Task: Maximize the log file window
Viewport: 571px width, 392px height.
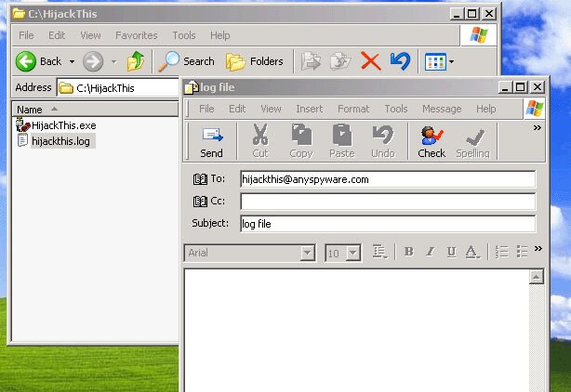Action: 521,87
